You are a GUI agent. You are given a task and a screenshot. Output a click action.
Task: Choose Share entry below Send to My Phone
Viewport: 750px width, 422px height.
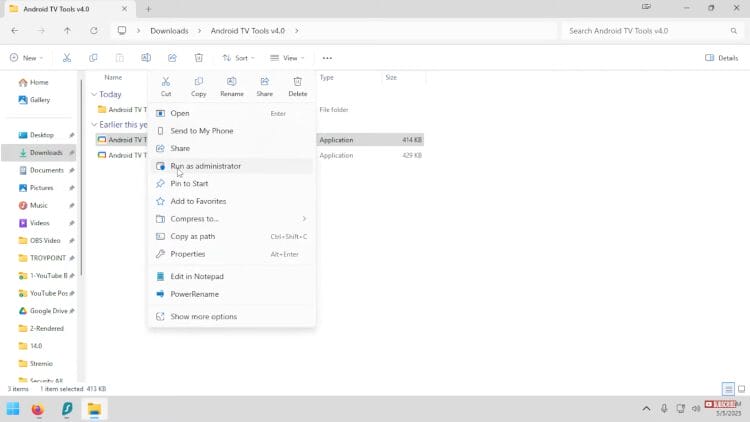click(232, 148)
